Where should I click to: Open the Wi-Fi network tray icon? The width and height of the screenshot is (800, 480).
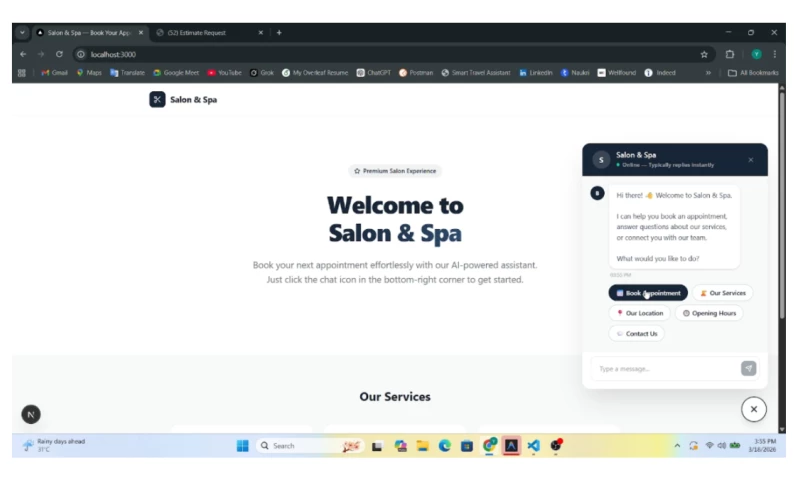[709, 445]
